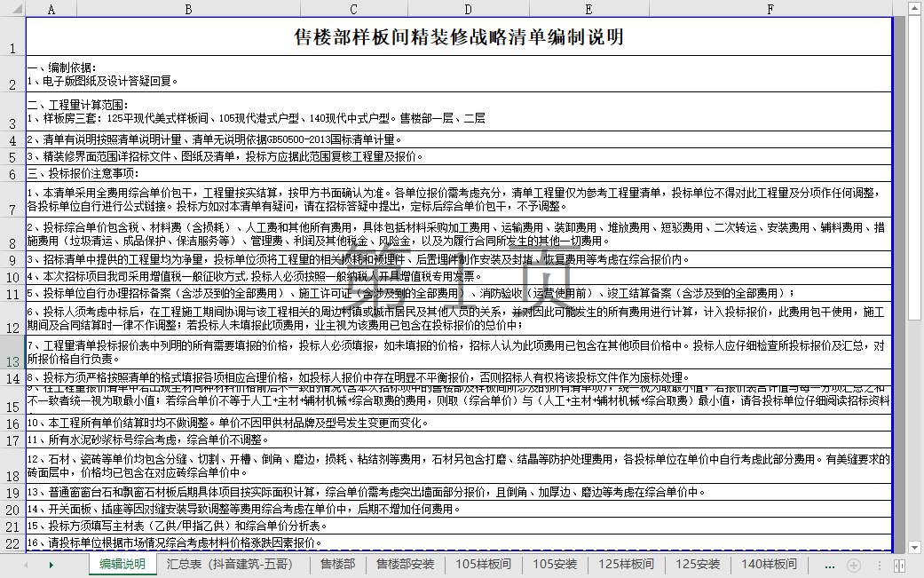Add a new sheet with plus icon
Screen dimensions: 924x578
tap(853, 566)
